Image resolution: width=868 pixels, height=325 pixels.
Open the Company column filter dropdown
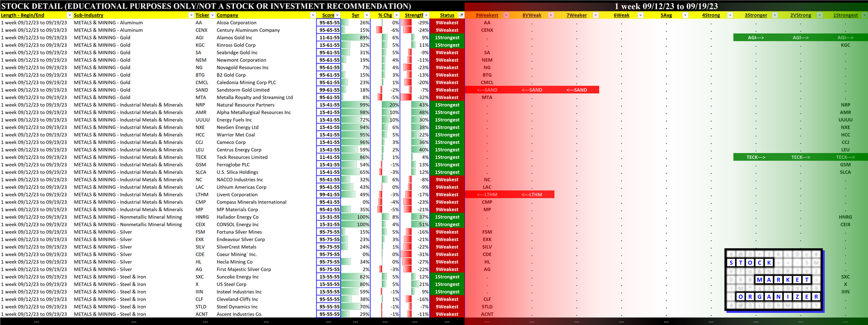[312, 15]
